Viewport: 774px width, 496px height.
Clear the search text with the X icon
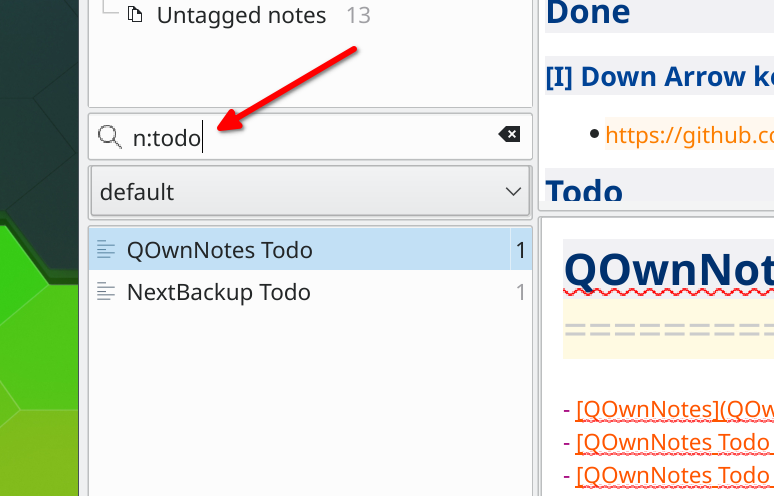point(509,135)
